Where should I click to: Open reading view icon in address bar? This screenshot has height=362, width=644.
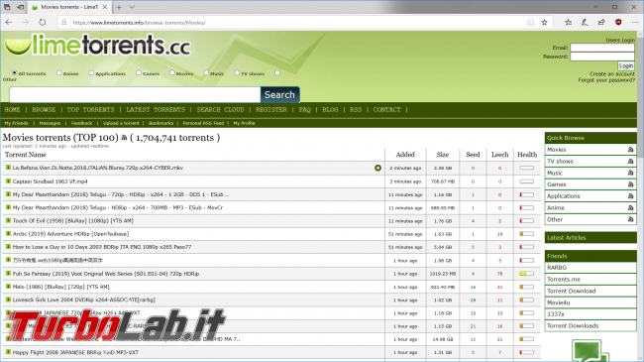531,22
